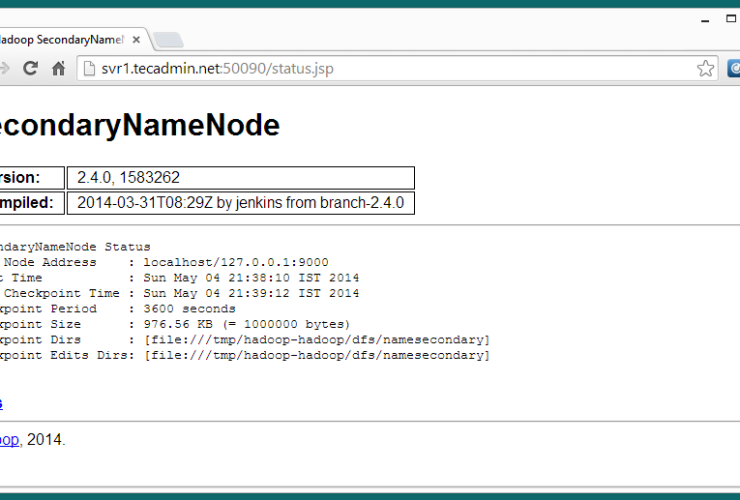Click the forward navigation arrow
Image resolution: width=740 pixels, height=500 pixels.
point(5,68)
